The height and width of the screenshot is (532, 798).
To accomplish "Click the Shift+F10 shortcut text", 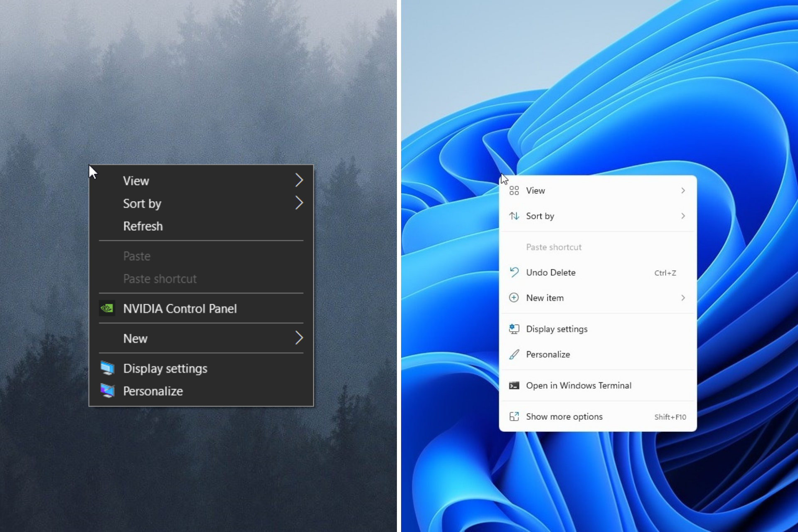I will pyautogui.click(x=670, y=417).
